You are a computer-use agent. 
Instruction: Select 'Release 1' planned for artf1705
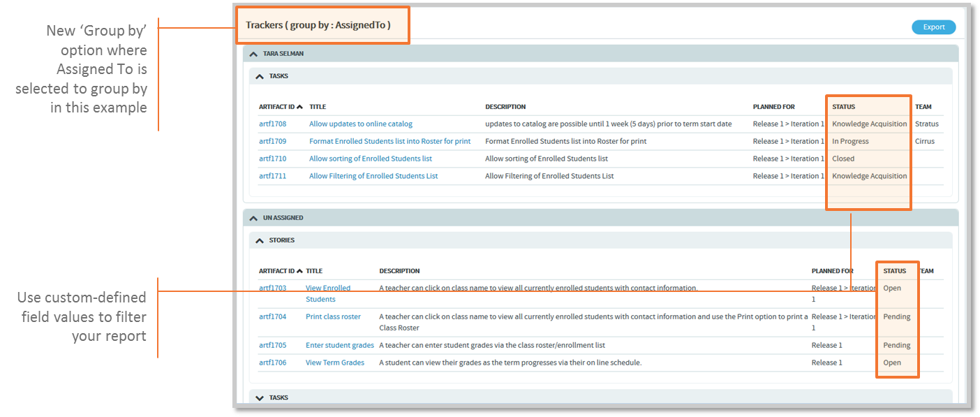click(826, 345)
